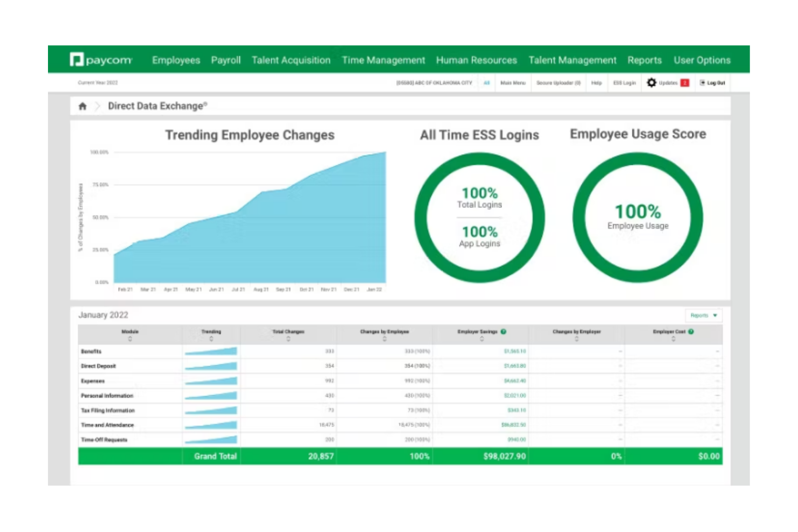
Task: Click the Employee Usage Score ring
Action: [x=638, y=218]
